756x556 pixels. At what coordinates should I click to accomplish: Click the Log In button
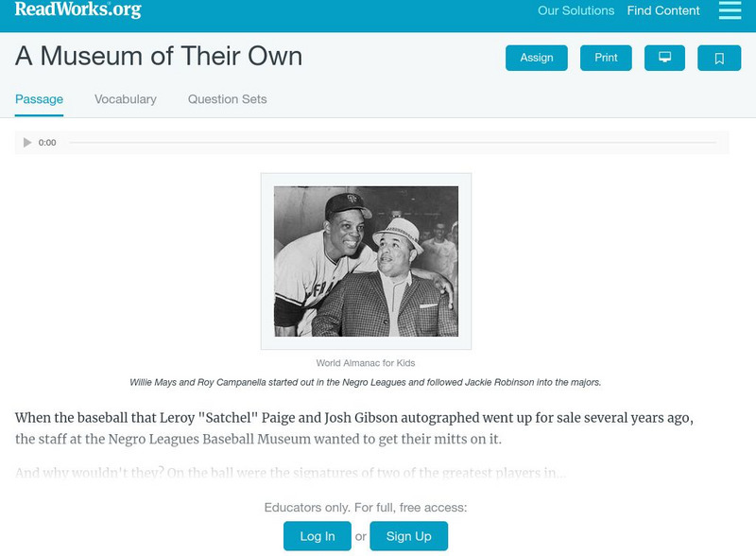(x=318, y=536)
